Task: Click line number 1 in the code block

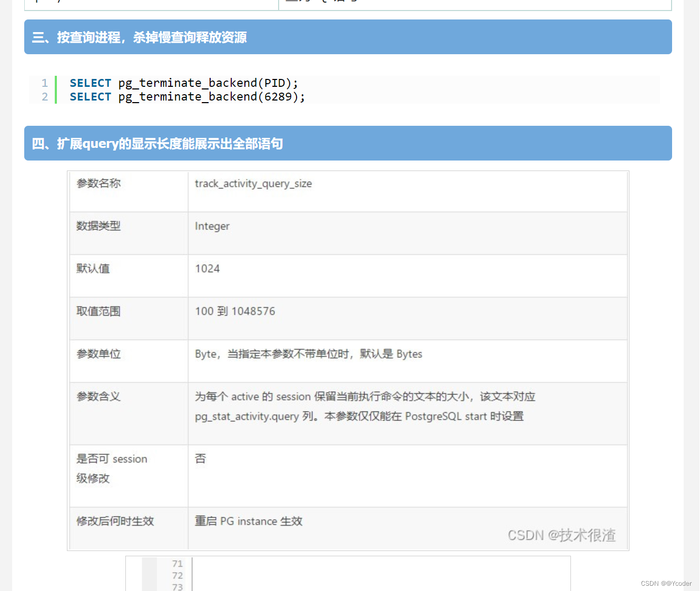Action: (x=44, y=83)
